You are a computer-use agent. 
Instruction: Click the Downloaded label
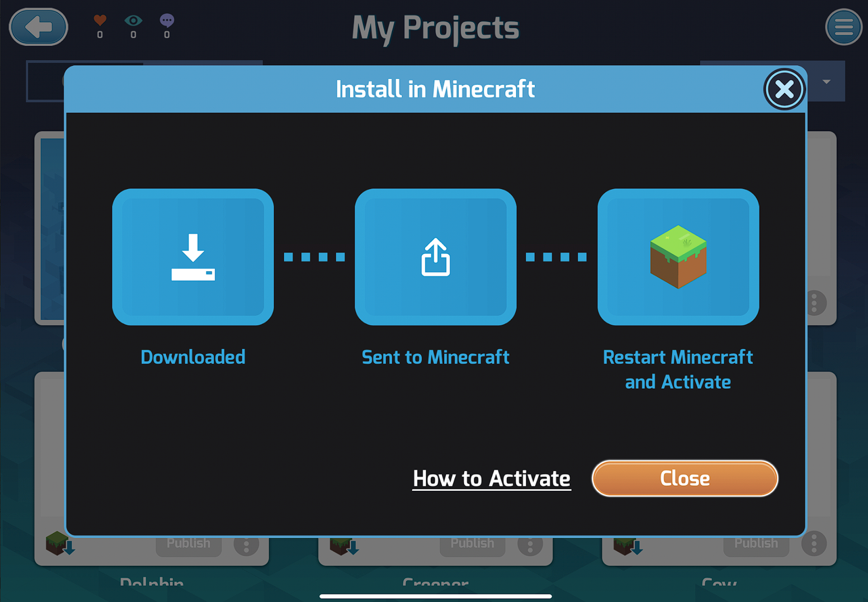click(193, 357)
